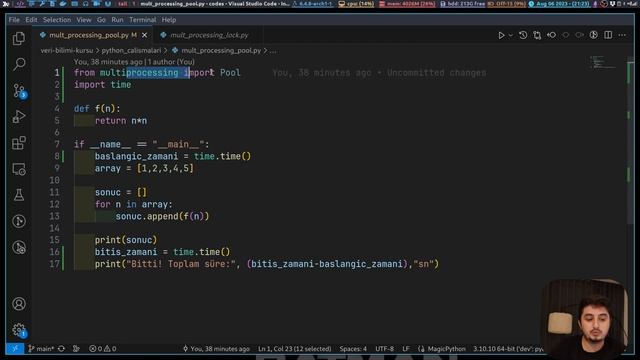Image resolution: width=640 pixels, height=360 pixels.
Task: Click cpu usage indicator in top system bar
Action: 356,4
